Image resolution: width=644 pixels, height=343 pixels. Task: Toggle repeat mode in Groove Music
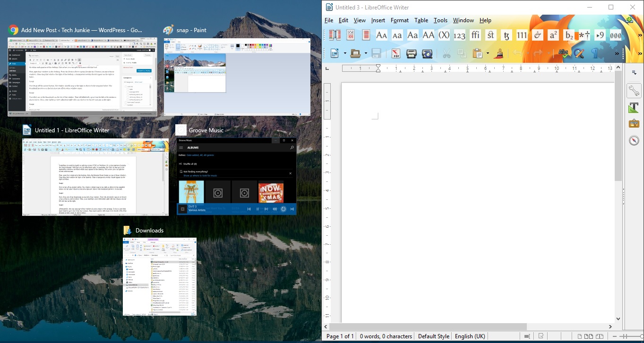click(x=283, y=209)
